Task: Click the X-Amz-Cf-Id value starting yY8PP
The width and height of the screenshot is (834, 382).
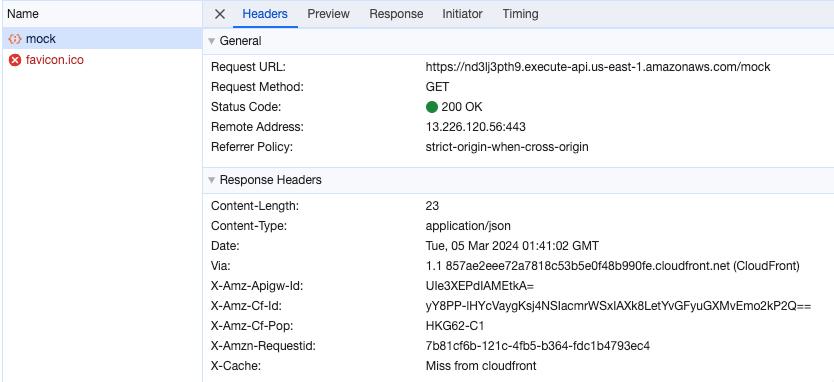Action: click(618, 306)
